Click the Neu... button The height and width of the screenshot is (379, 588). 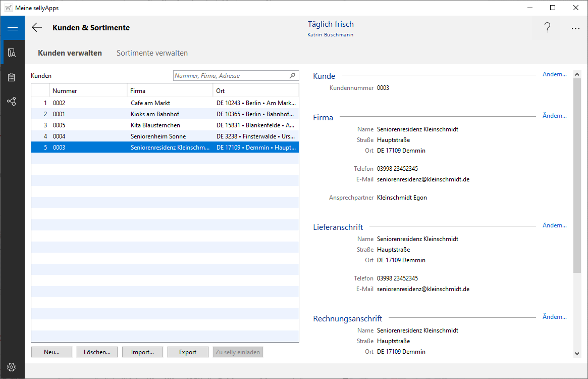pyautogui.click(x=51, y=352)
